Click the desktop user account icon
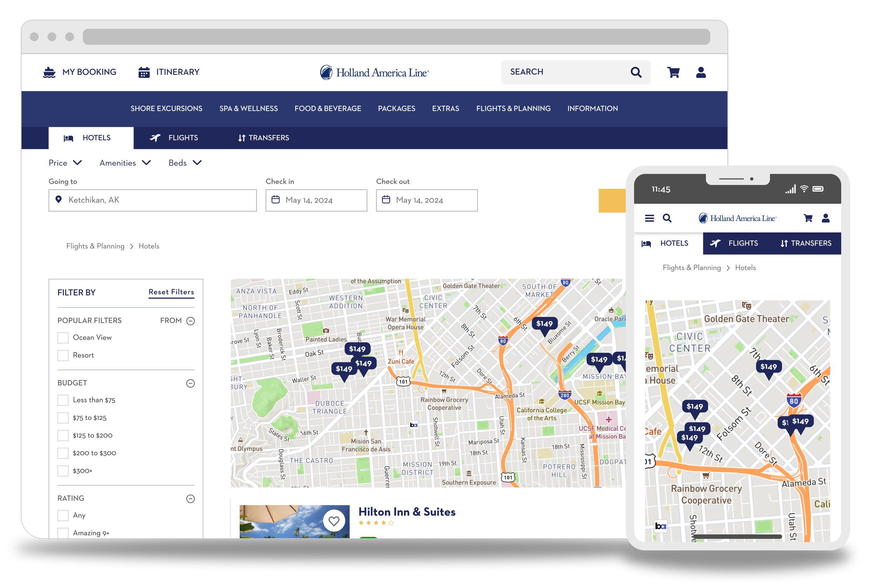This screenshot has height=588, width=876. point(700,72)
